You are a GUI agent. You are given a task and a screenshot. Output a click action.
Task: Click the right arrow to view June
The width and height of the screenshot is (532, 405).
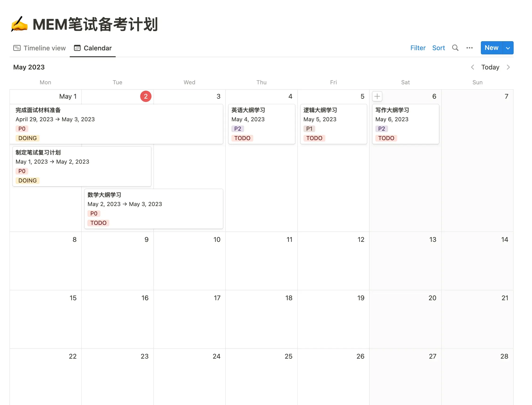pyautogui.click(x=509, y=67)
